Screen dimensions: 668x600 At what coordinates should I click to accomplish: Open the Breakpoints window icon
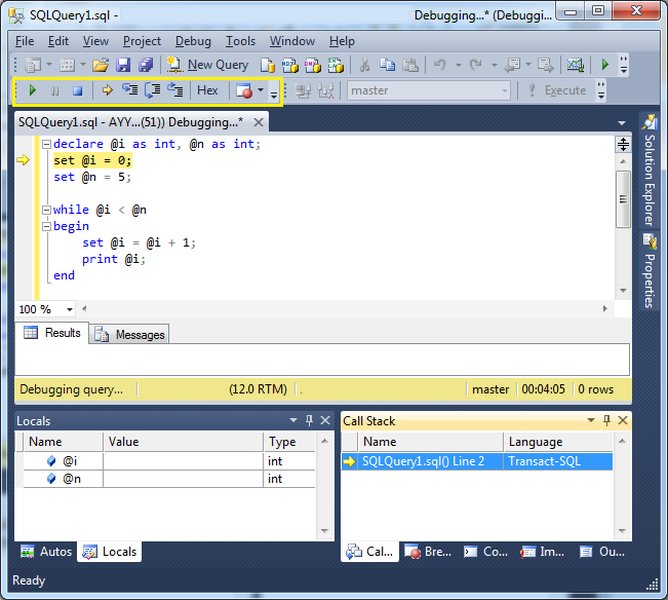244,91
